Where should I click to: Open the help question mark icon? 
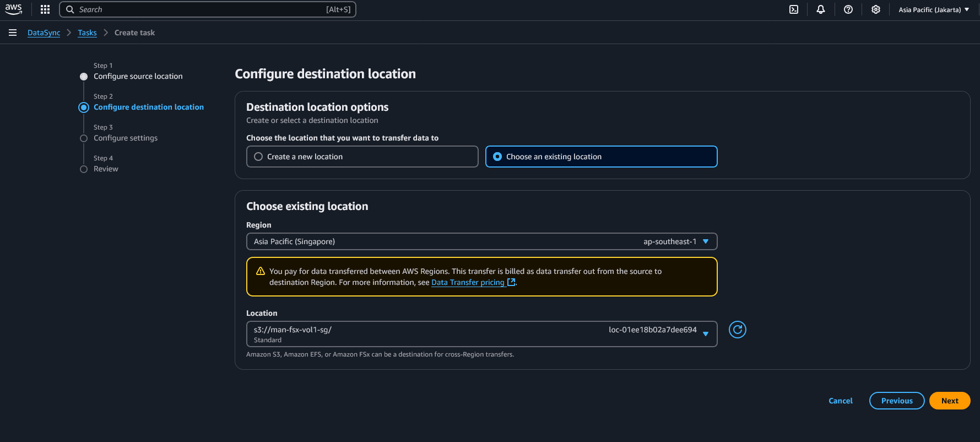point(848,9)
